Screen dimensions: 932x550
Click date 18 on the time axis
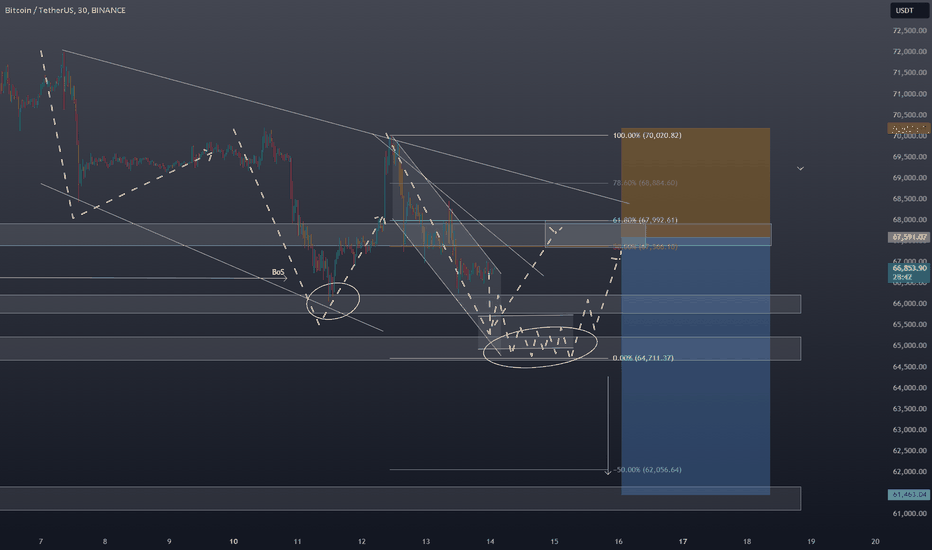(747, 542)
